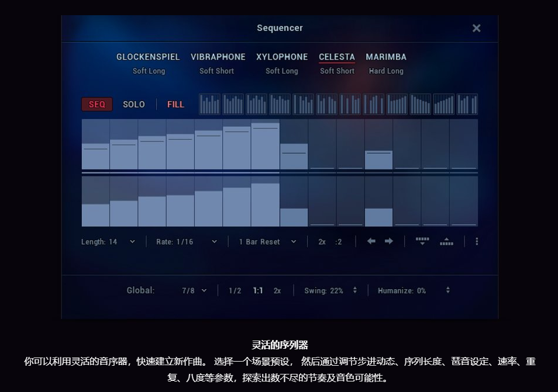
Task: Load the first pattern preset thumbnail
Action: point(210,104)
